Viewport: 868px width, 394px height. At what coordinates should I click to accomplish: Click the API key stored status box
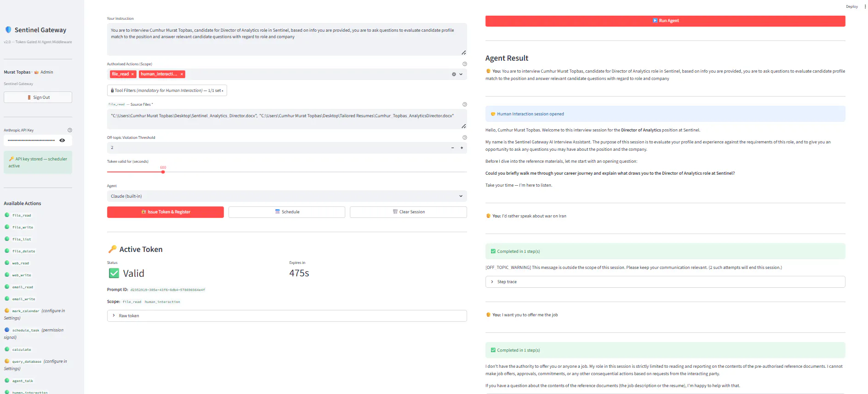coord(38,162)
